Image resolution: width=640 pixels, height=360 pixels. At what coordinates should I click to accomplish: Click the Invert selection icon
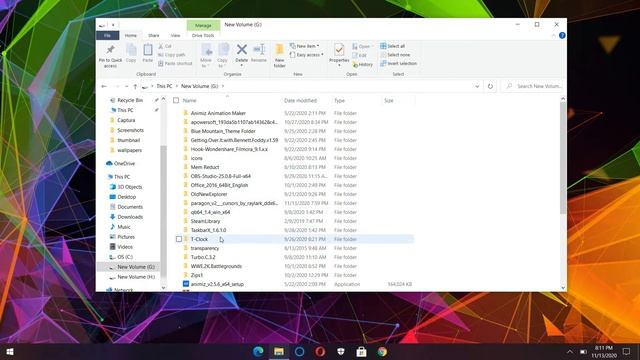pos(383,63)
